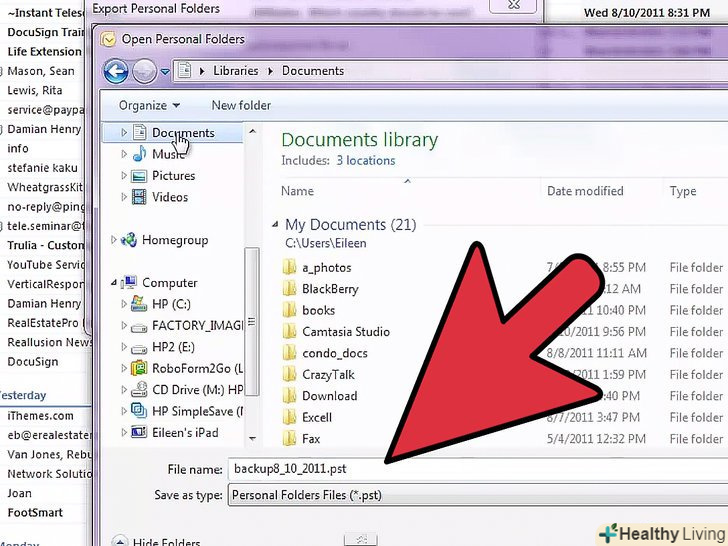Click the Back navigation arrow button
The width and height of the screenshot is (728, 546).
[x=116, y=71]
